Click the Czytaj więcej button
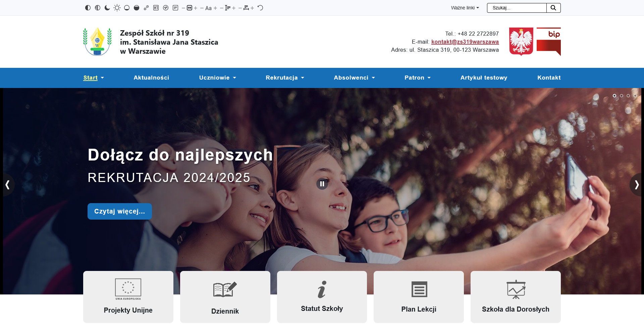Viewport: 644px width, 324px height. click(119, 211)
